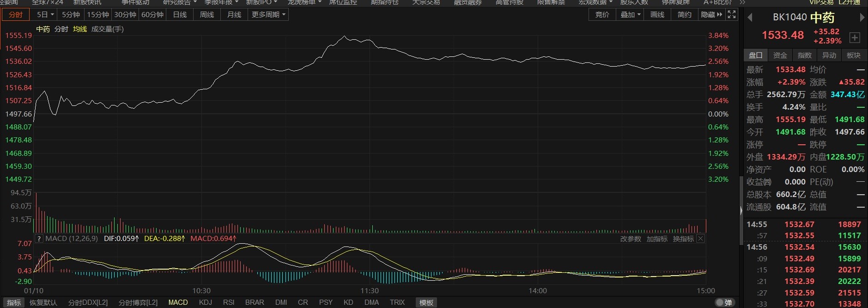Open the 画线 drawing tools

tap(657, 14)
